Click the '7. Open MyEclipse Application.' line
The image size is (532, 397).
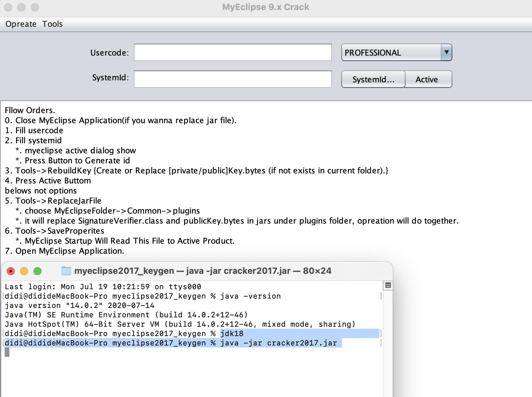tap(65, 251)
